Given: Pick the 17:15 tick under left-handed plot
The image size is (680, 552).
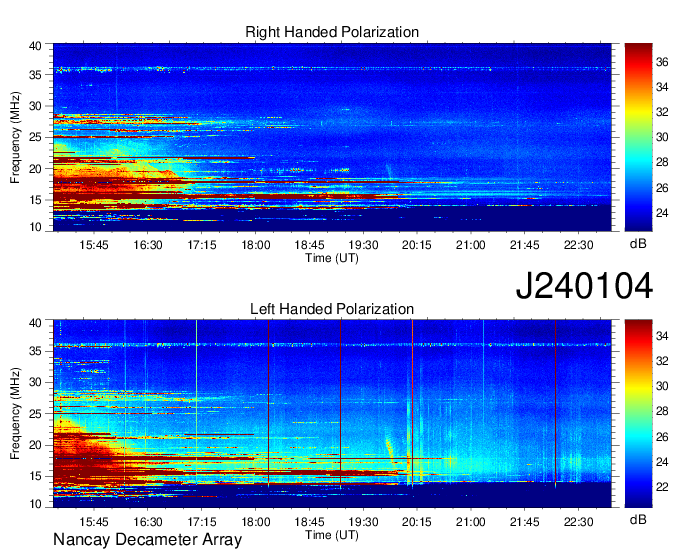Looking at the screenshot, I should 202,522.
